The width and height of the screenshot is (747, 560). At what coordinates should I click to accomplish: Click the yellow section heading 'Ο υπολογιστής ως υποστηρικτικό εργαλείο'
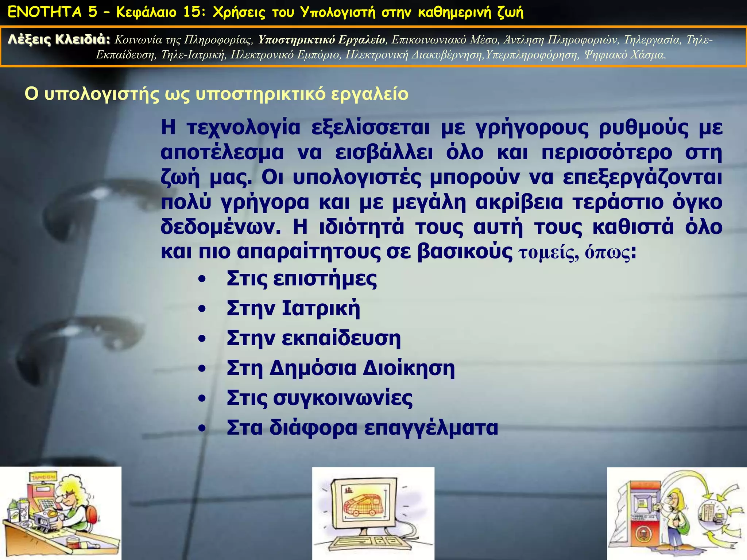[x=216, y=94]
